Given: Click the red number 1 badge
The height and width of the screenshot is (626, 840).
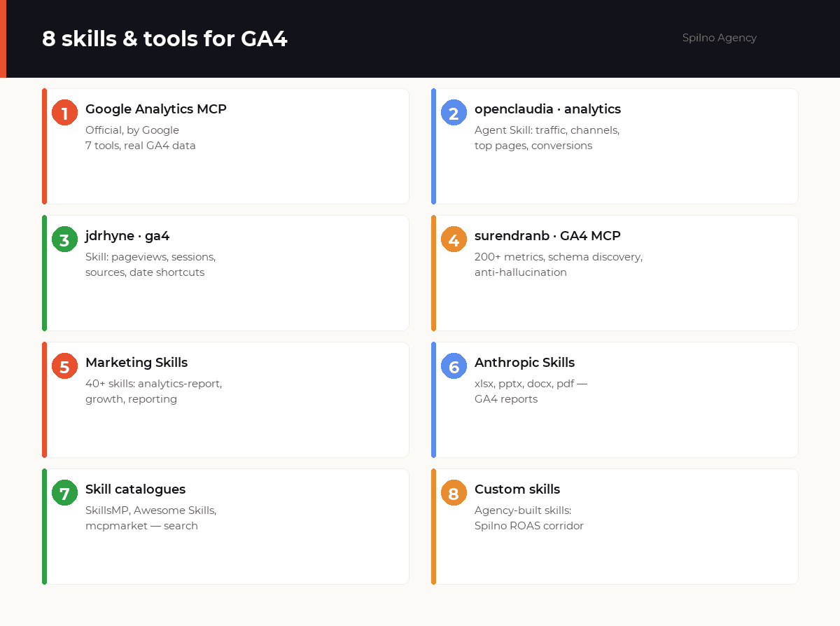Looking at the screenshot, I should point(64,113).
